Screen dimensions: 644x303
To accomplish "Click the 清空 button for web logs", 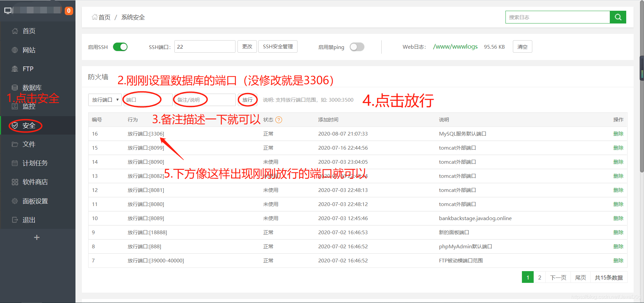I will [x=522, y=47].
